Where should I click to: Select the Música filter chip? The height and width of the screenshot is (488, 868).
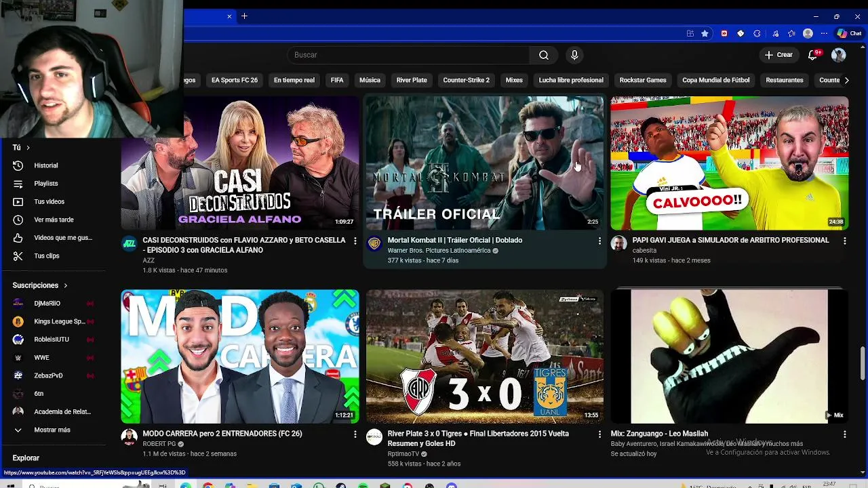click(x=370, y=80)
